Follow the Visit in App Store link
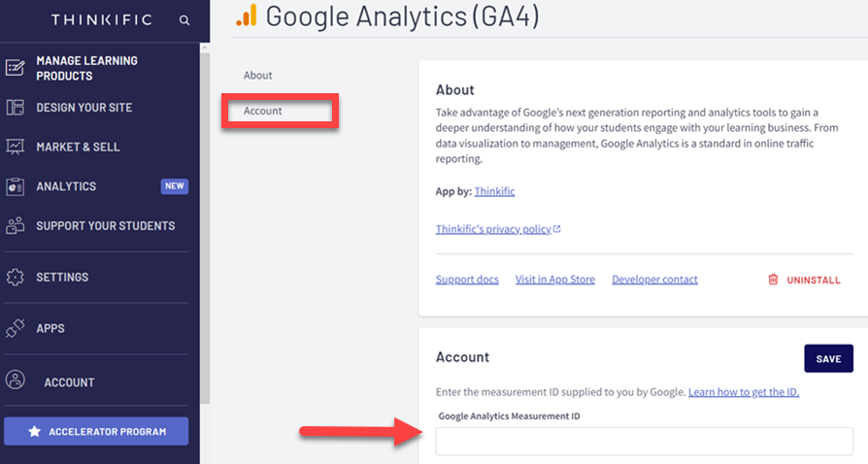Image resolution: width=868 pixels, height=464 pixels. (554, 280)
